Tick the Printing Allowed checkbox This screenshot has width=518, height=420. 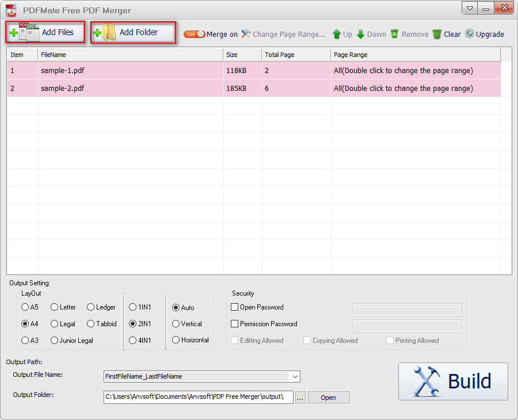click(390, 340)
